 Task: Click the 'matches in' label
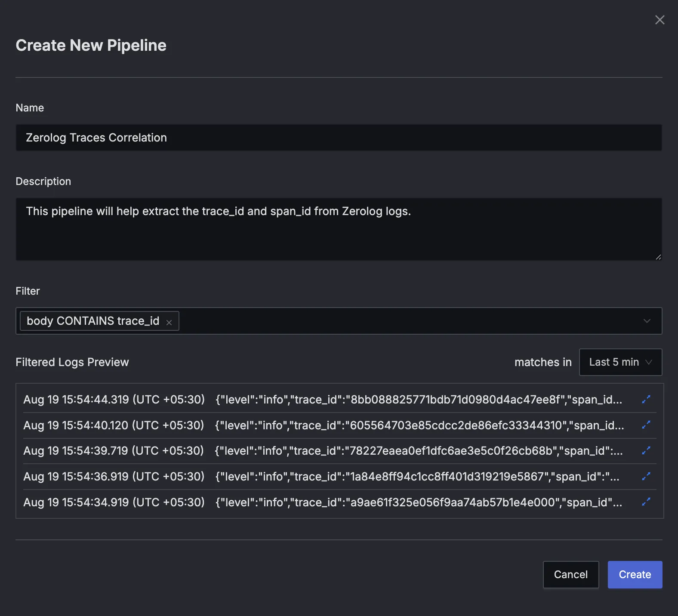pyautogui.click(x=543, y=362)
